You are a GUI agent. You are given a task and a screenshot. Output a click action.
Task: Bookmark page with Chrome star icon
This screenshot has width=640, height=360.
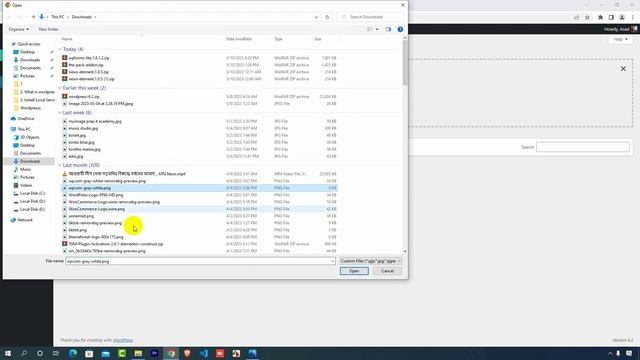click(587, 18)
